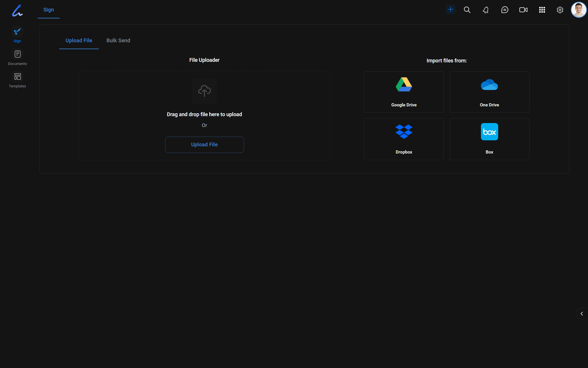Open search with the magnifier icon

467,10
